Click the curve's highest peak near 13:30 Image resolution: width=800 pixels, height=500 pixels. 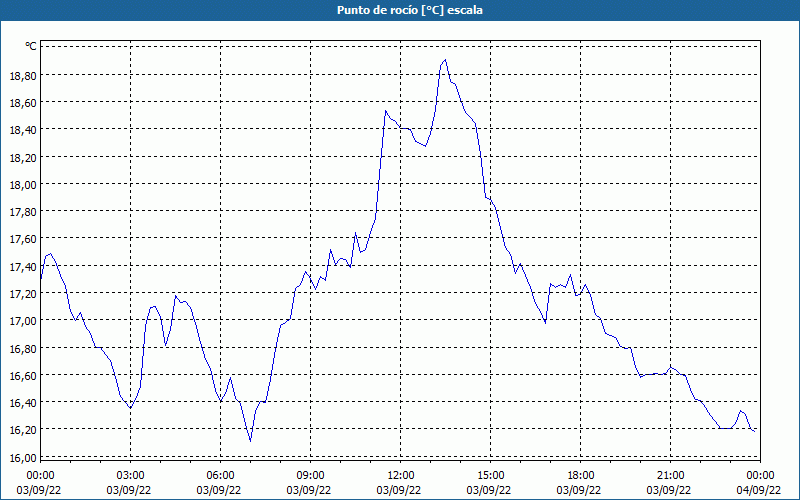(x=445, y=60)
